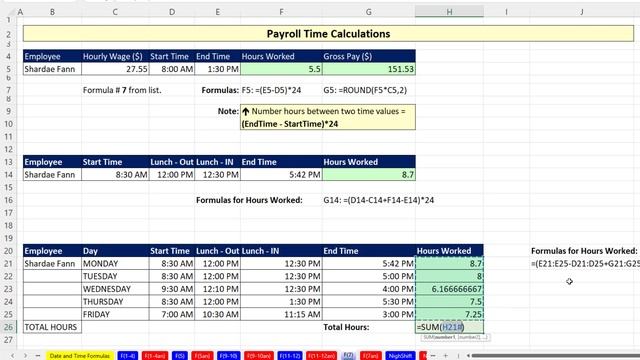Viewport: 640px width, 360px height.
Task: Switch to the F(1-4) sheet tab
Action: coord(128,356)
